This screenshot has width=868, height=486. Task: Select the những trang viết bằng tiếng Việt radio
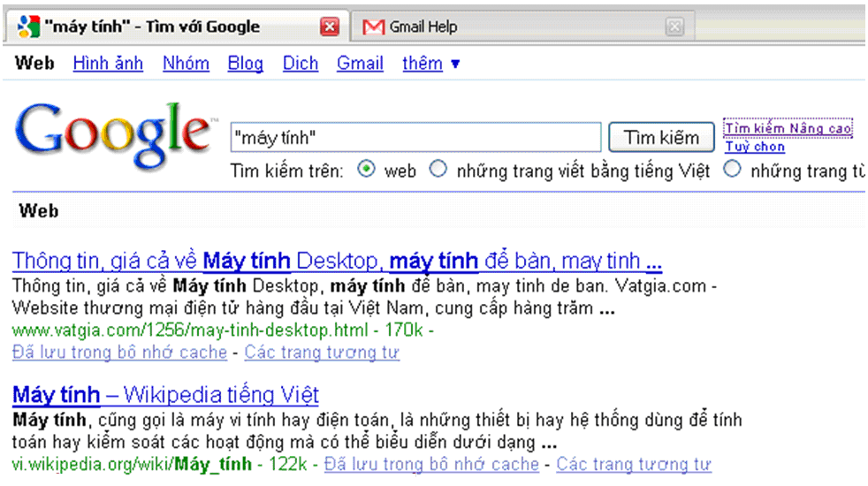438,169
